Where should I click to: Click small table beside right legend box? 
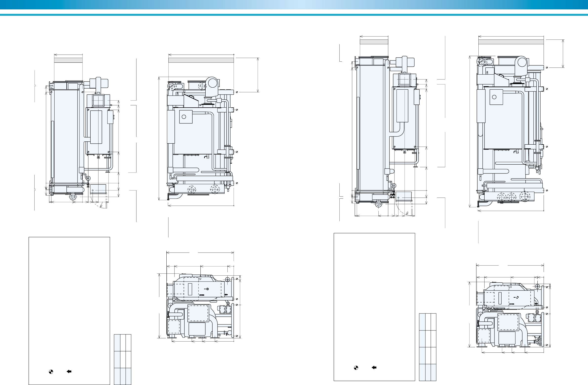(x=427, y=347)
